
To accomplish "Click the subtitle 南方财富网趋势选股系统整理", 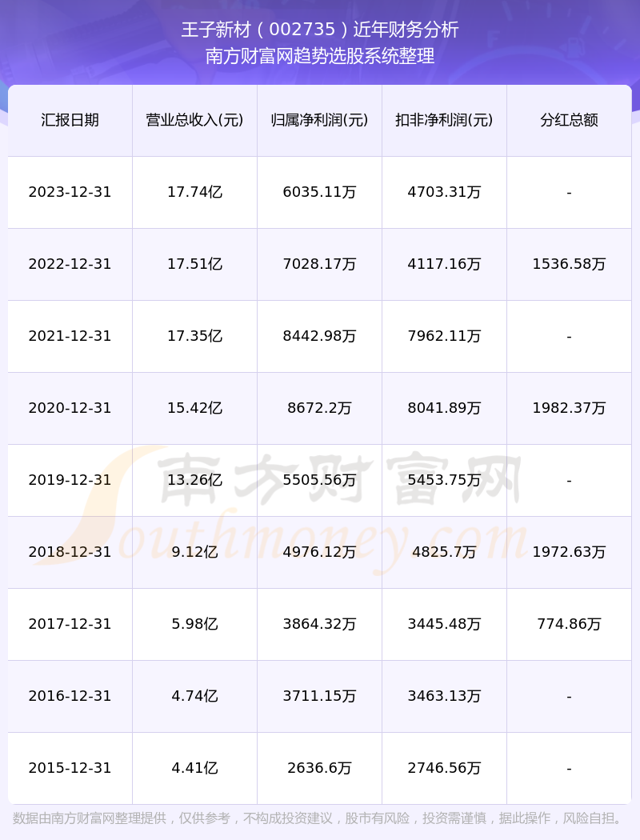I will tap(320, 56).
